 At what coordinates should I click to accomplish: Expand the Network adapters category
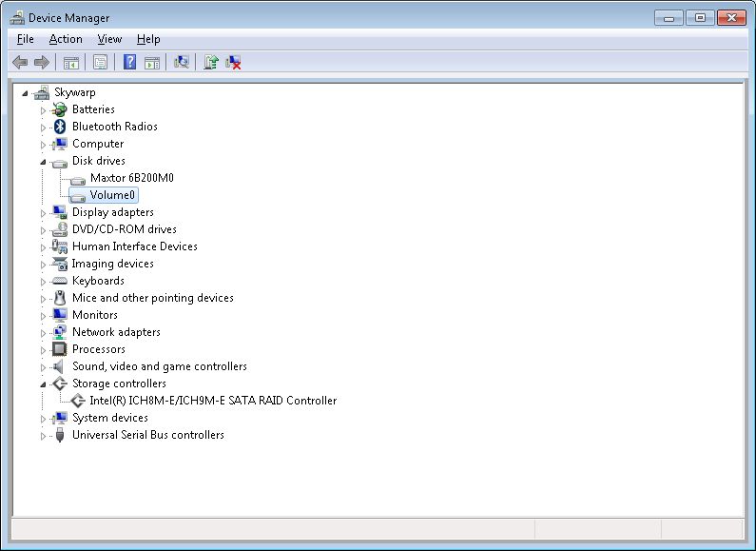click(43, 333)
